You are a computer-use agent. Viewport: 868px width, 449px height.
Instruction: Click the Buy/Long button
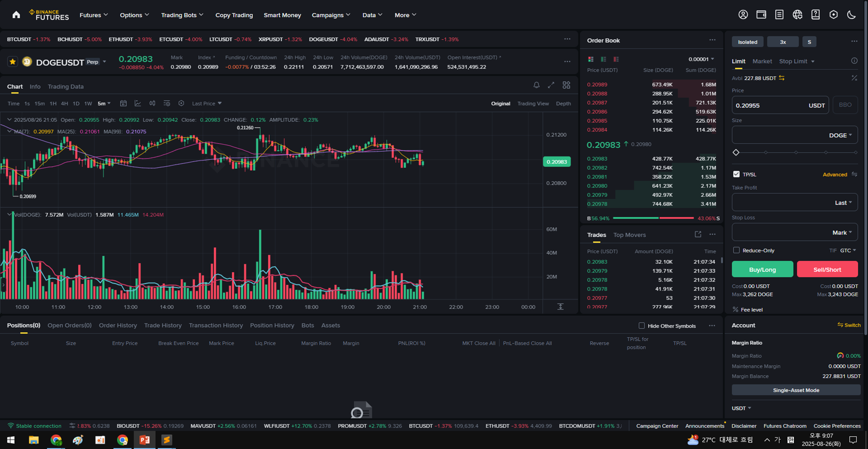[x=762, y=269]
